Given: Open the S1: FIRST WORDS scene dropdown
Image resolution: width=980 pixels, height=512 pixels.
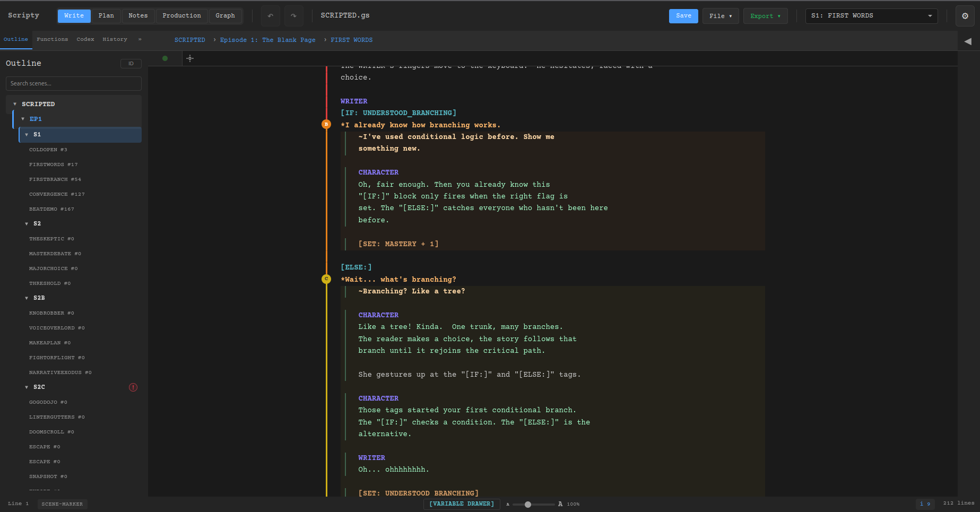Looking at the screenshot, I should point(871,15).
